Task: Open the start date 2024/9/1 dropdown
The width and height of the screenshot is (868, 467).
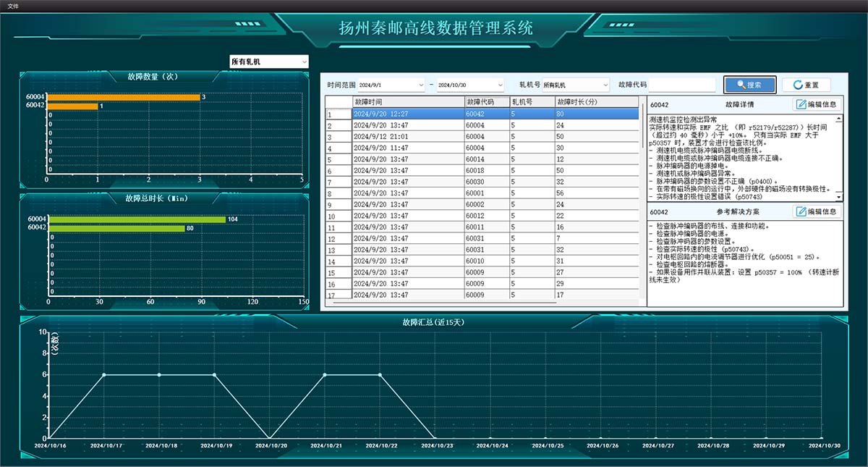Action: tap(391, 85)
